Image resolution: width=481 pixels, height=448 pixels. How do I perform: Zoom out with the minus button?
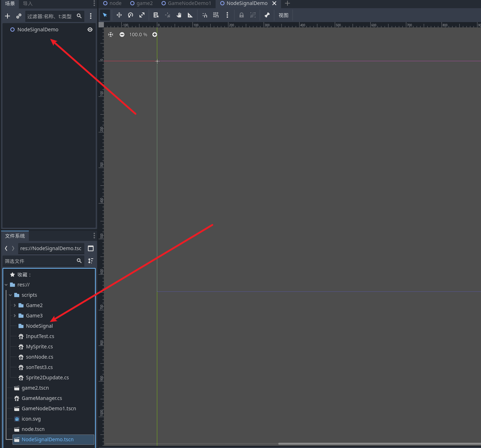coord(122,35)
